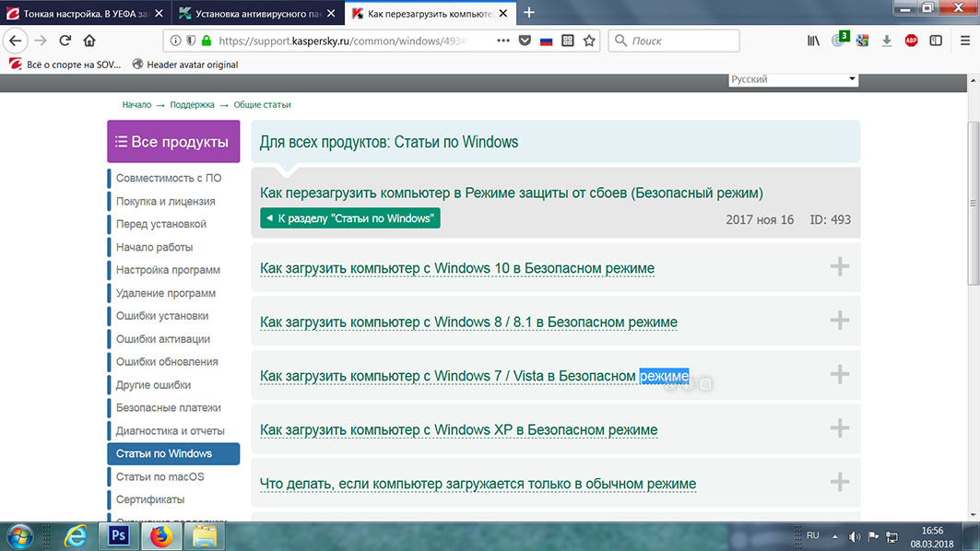Select 'Как перезагрузить компьютер' tab

[431, 13]
